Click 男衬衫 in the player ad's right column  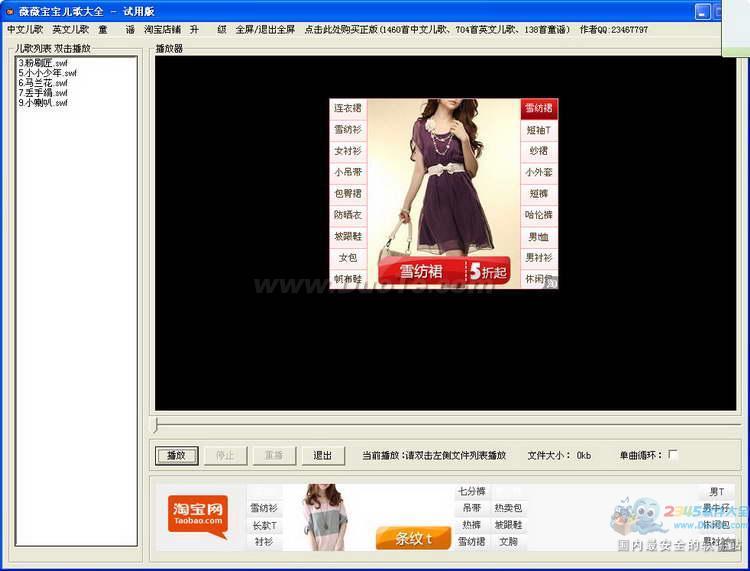coord(539,258)
